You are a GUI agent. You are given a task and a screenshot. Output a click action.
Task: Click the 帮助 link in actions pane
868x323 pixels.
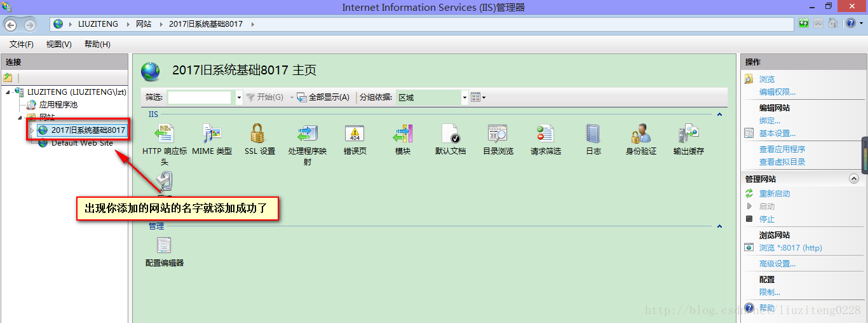767,308
